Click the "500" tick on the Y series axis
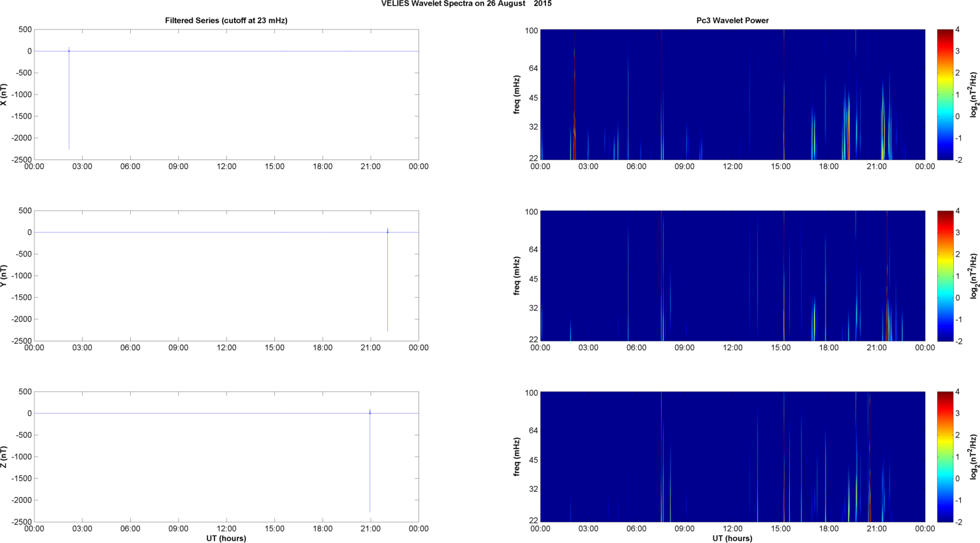Image resolution: width=980 pixels, height=543 pixels. (x=25, y=211)
